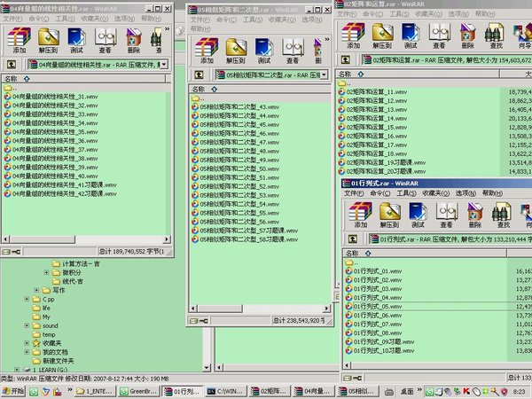Expand the 写作 folder in the tree

coord(36,290)
